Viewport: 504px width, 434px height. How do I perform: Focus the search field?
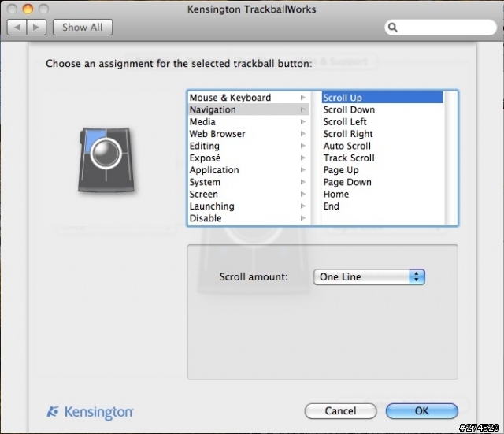click(x=440, y=28)
